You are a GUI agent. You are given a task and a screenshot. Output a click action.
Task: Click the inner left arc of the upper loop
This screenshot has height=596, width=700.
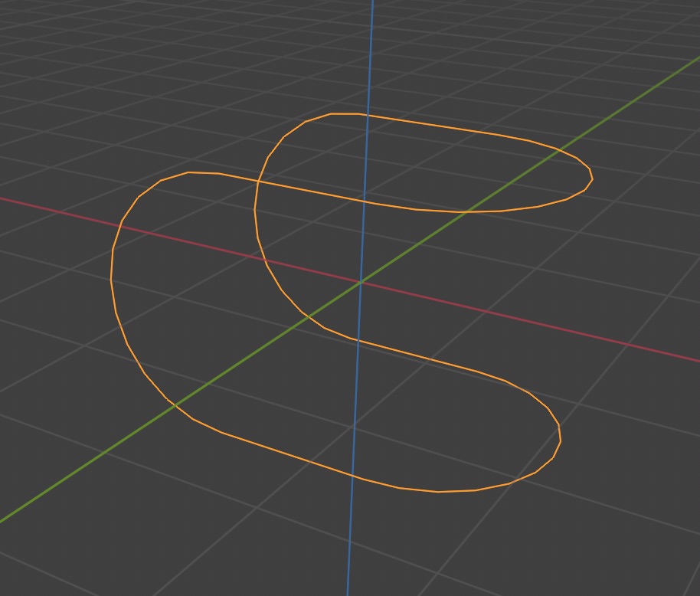(256, 222)
